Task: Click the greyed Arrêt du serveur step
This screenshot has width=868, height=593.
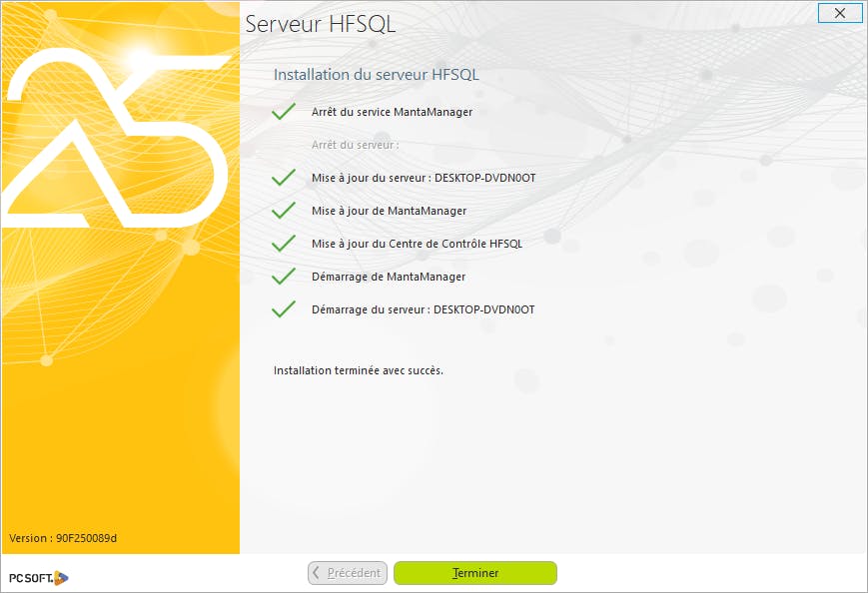Action: [x=355, y=145]
